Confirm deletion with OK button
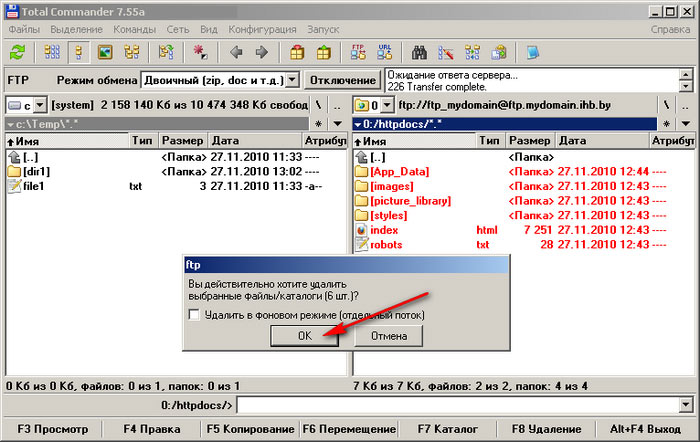This screenshot has width=700, height=442. pyautogui.click(x=304, y=336)
